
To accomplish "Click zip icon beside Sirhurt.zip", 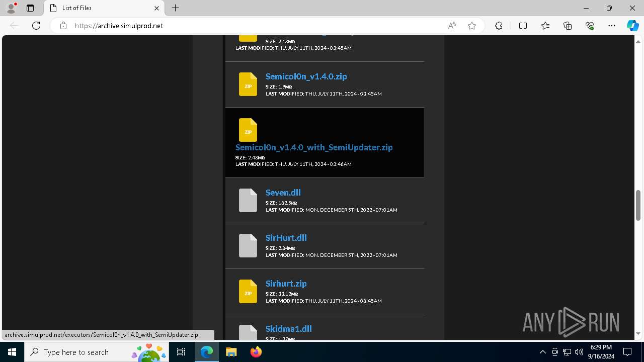I will click(x=248, y=291).
